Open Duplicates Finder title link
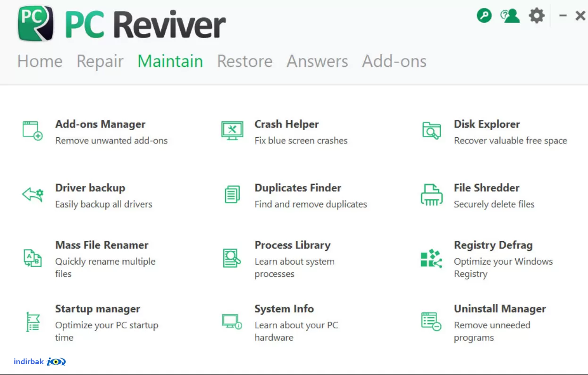This screenshot has width=588, height=375. [x=298, y=188]
